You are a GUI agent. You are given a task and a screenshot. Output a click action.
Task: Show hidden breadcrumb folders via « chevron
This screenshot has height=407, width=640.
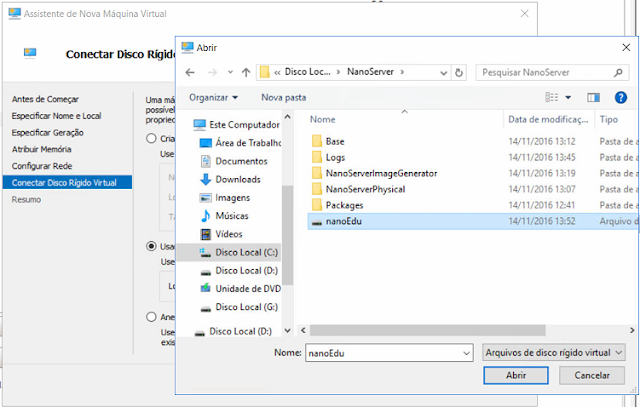click(277, 72)
